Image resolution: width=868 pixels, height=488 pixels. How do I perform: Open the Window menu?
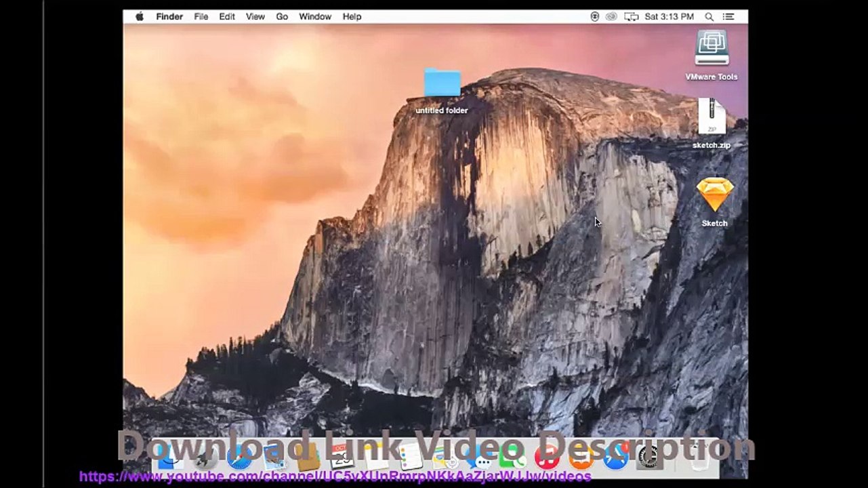[315, 16]
